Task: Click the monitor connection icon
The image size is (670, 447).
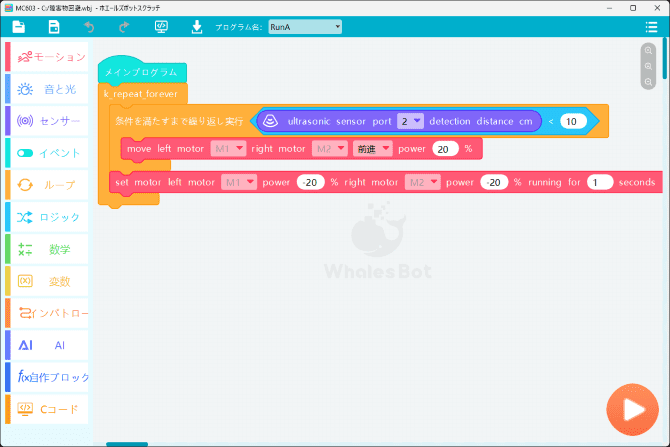Action: point(161,27)
